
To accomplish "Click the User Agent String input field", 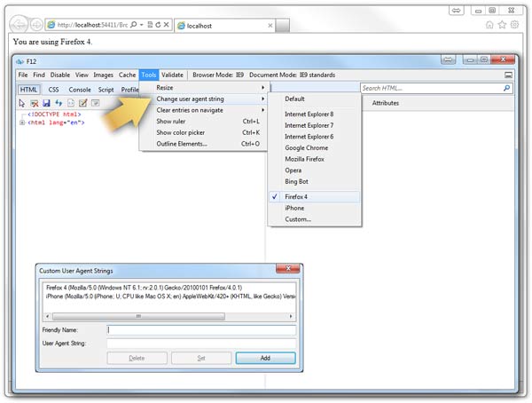I will tap(201, 344).
